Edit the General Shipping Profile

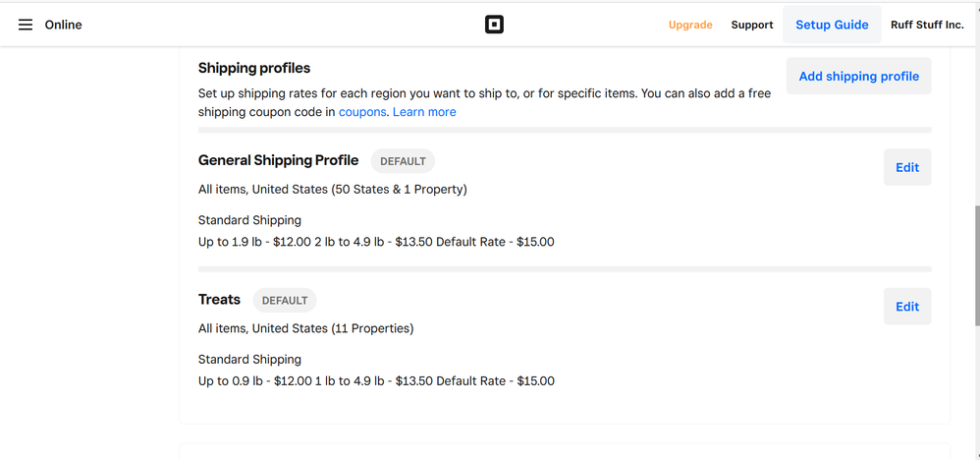pos(907,167)
